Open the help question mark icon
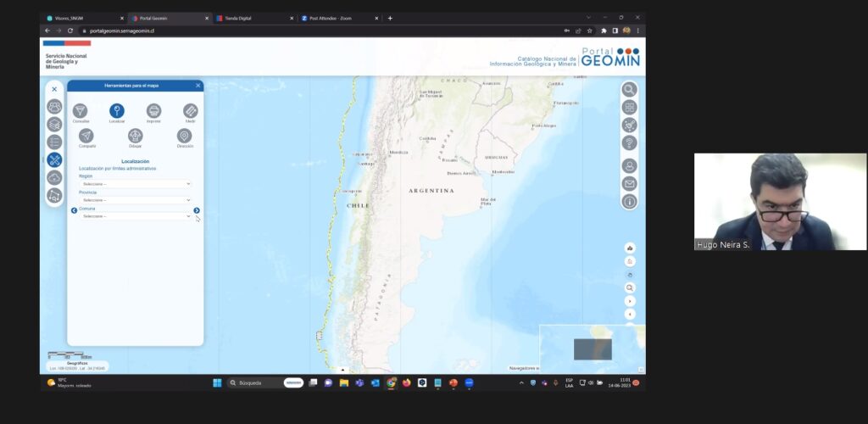Screen dimensions: 868x424 pyautogui.click(x=629, y=142)
